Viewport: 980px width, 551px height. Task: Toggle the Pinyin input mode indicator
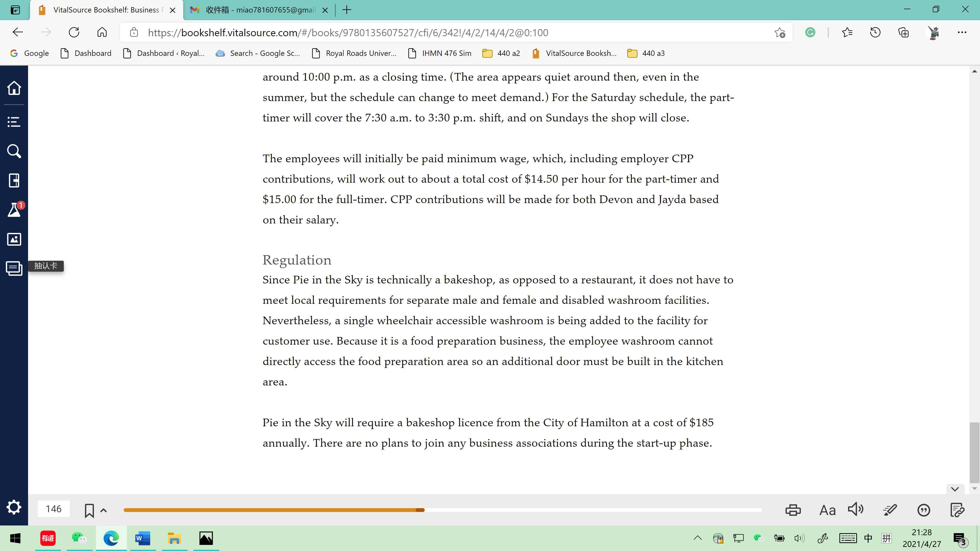887,538
